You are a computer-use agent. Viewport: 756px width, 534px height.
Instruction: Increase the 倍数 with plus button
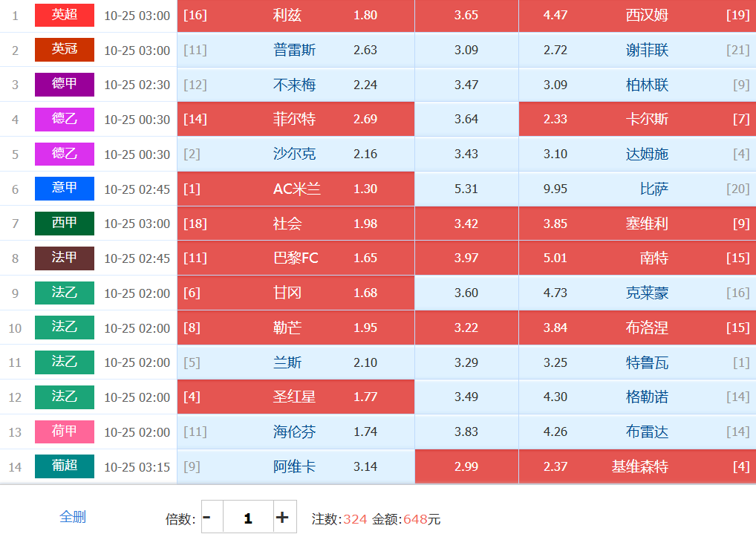(x=282, y=517)
